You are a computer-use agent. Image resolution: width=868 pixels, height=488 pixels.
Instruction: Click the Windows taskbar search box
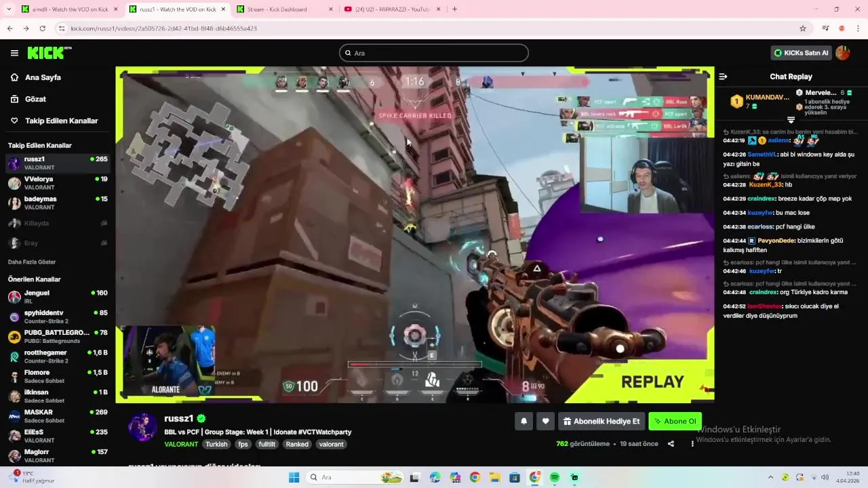(354, 477)
